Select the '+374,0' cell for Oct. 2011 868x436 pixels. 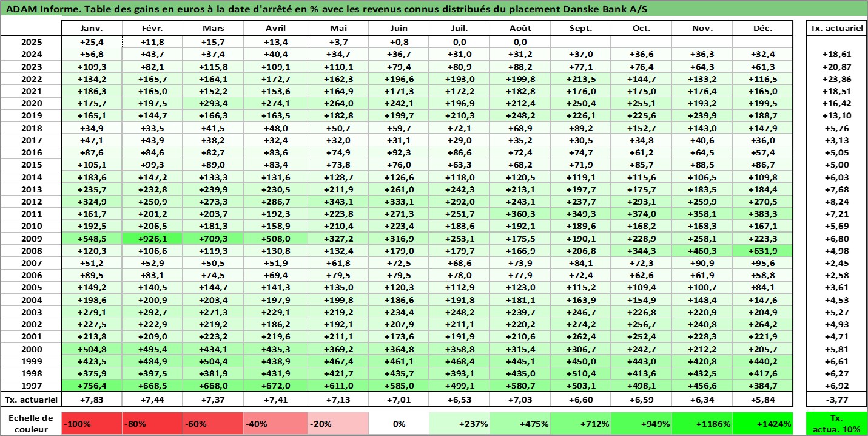pyautogui.click(x=641, y=214)
